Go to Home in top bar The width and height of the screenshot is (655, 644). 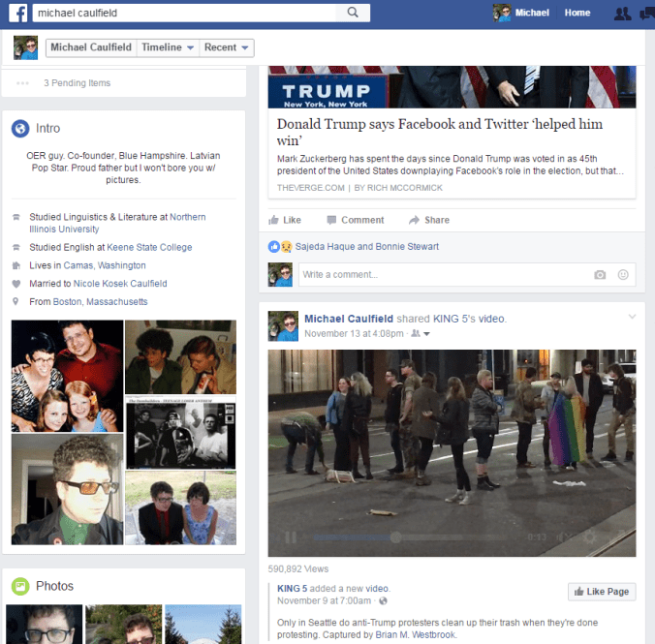tap(577, 13)
